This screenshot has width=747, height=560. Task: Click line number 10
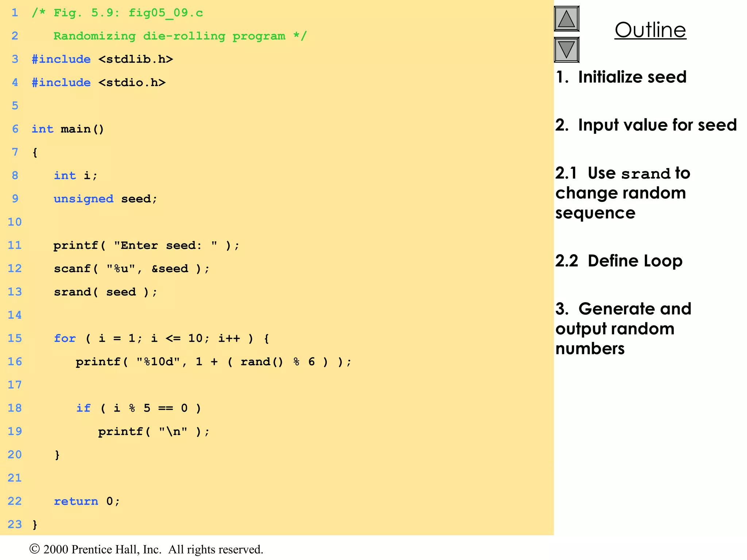(15, 222)
